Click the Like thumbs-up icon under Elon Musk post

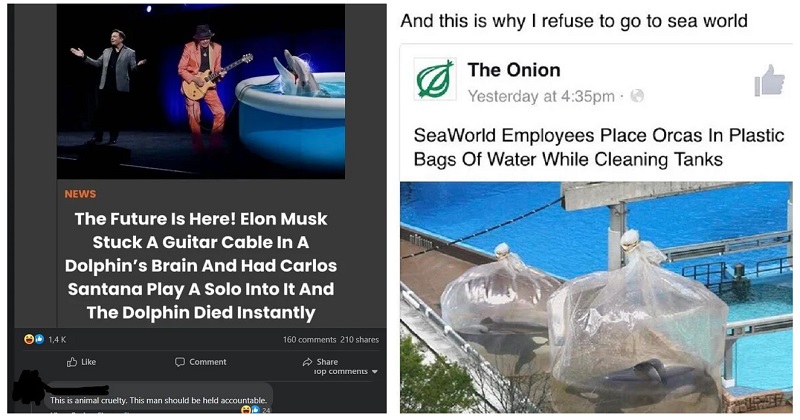click(x=72, y=362)
